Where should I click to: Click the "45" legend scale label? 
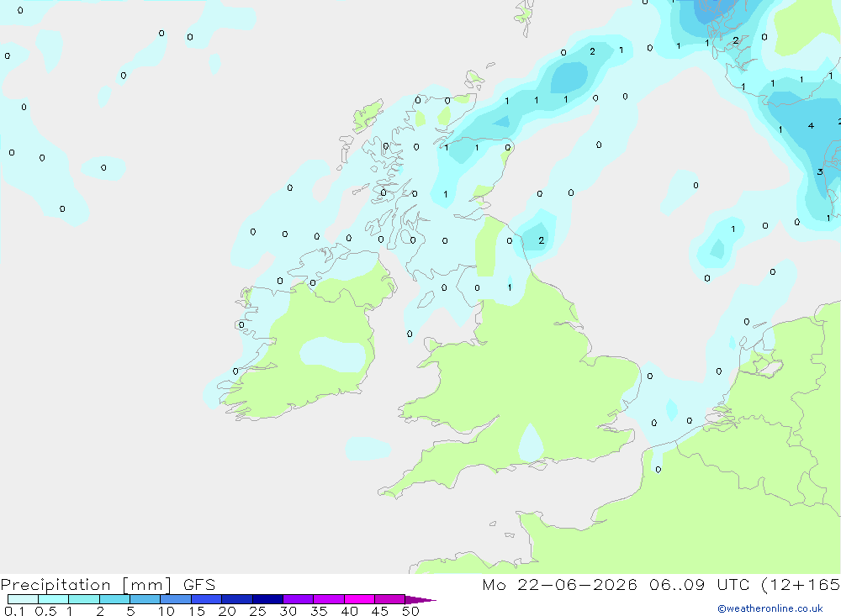(x=380, y=611)
